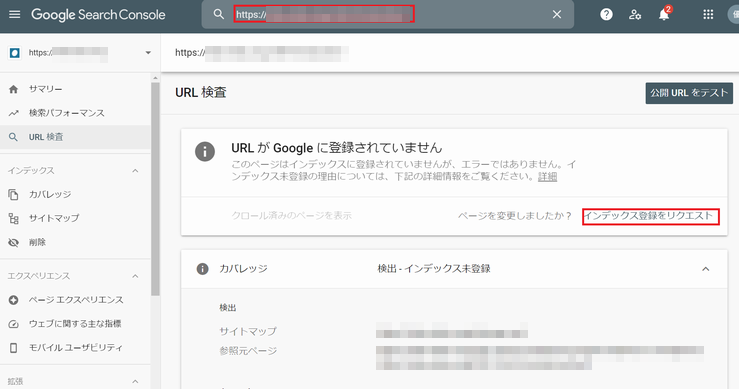Open ページ エクスペリエンス report

click(76, 300)
